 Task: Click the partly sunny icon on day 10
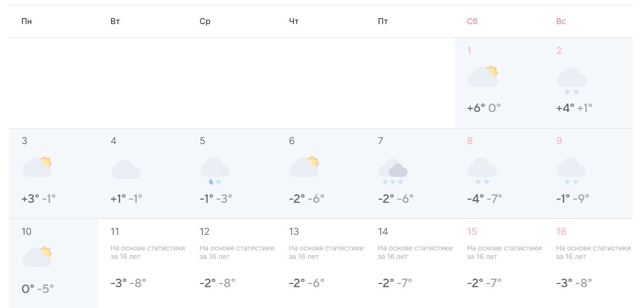pos(37,257)
